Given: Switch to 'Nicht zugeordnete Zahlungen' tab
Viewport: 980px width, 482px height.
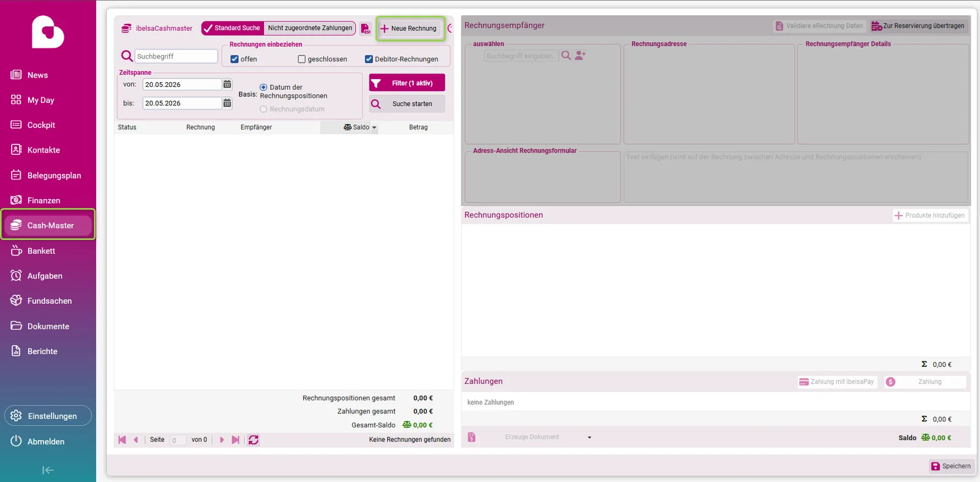Looking at the screenshot, I should click(310, 28).
